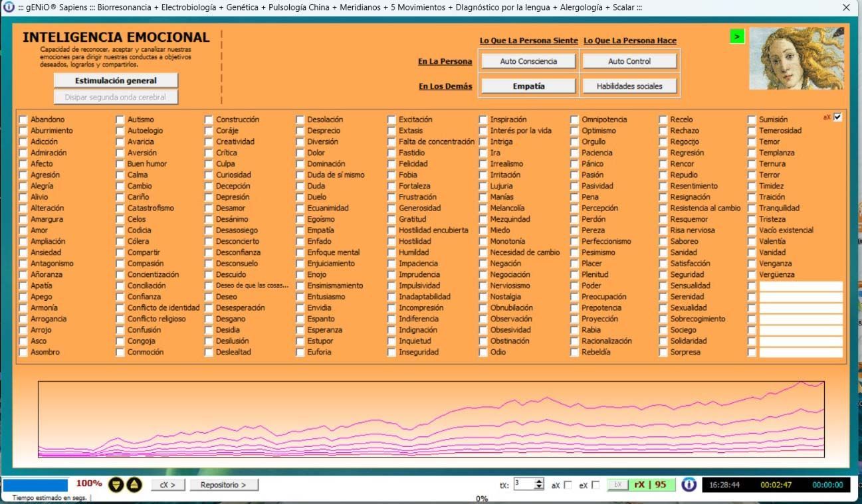Enable the Melancolía checkbox

point(483,209)
